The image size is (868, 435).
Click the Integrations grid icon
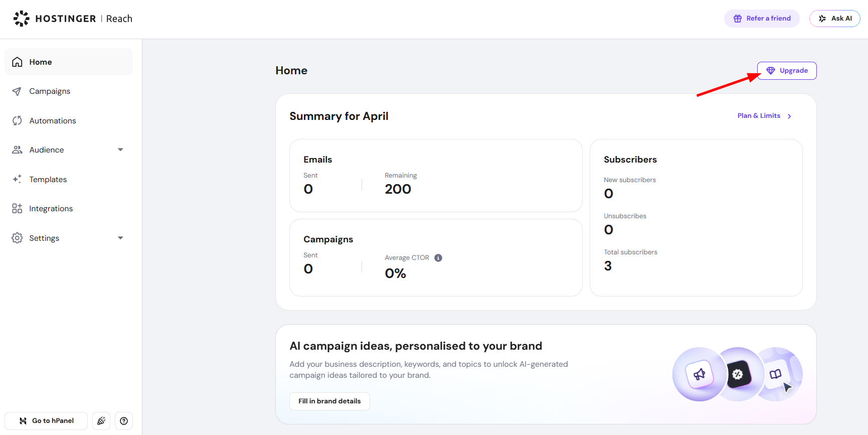17,209
